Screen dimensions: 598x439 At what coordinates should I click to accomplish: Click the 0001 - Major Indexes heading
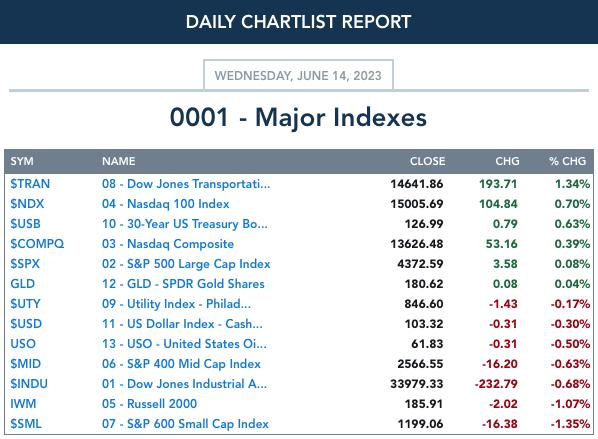(298, 117)
